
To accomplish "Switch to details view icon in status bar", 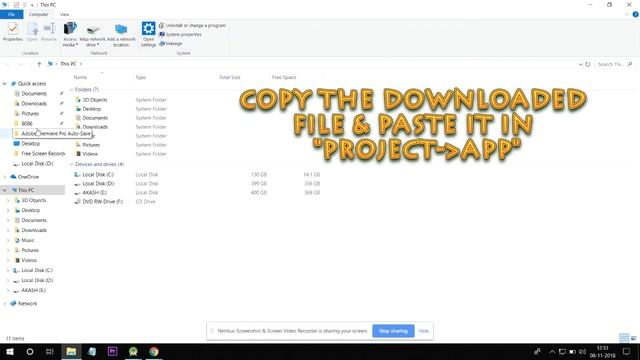I will [624, 338].
